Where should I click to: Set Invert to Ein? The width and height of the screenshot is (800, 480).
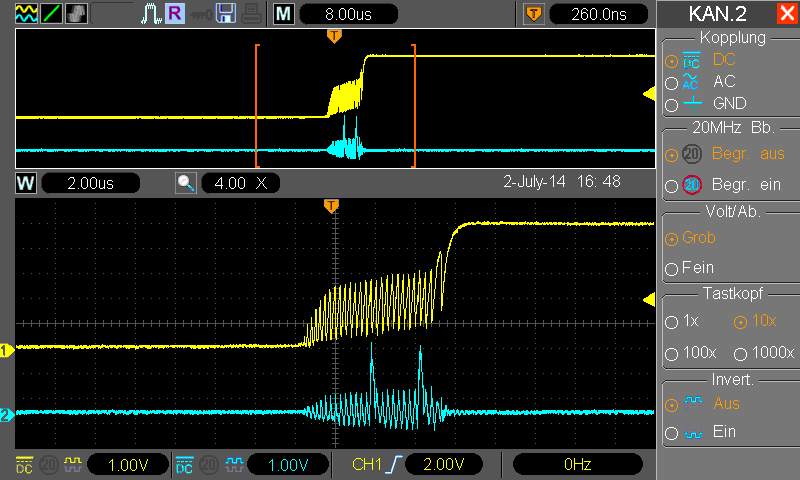(x=671, y=434)
